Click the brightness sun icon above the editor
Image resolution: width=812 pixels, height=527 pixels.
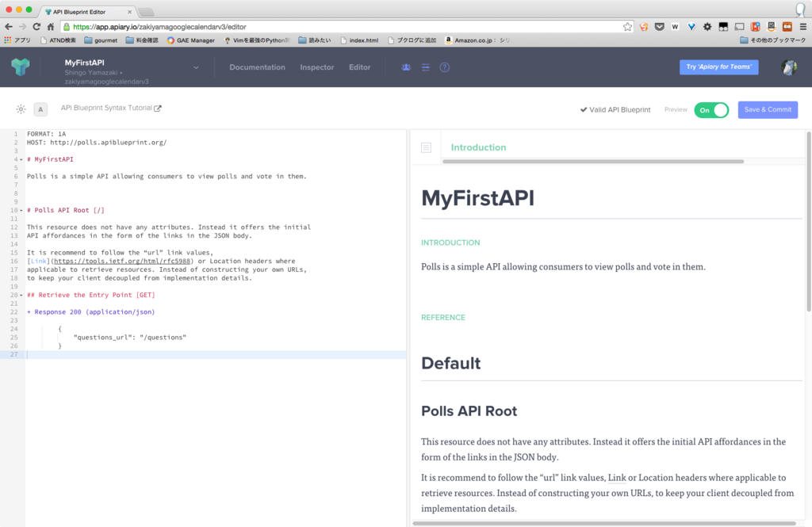coord(21,109)
